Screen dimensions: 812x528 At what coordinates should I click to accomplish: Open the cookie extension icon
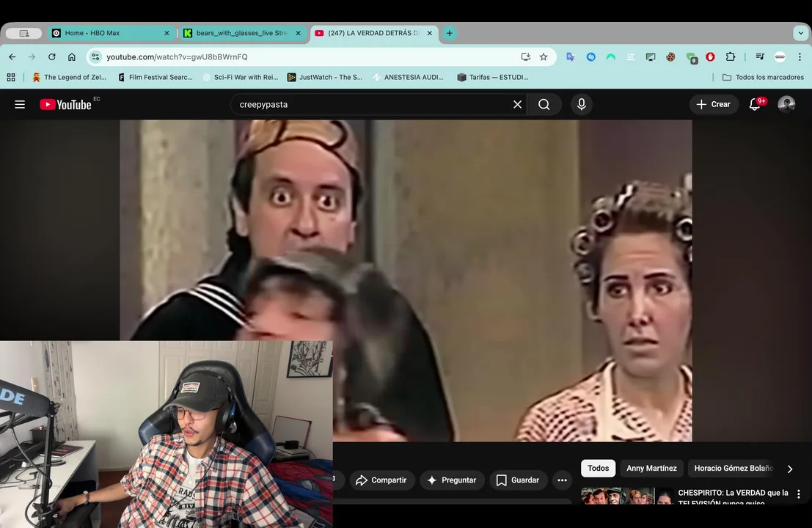[x=670, y=57]
